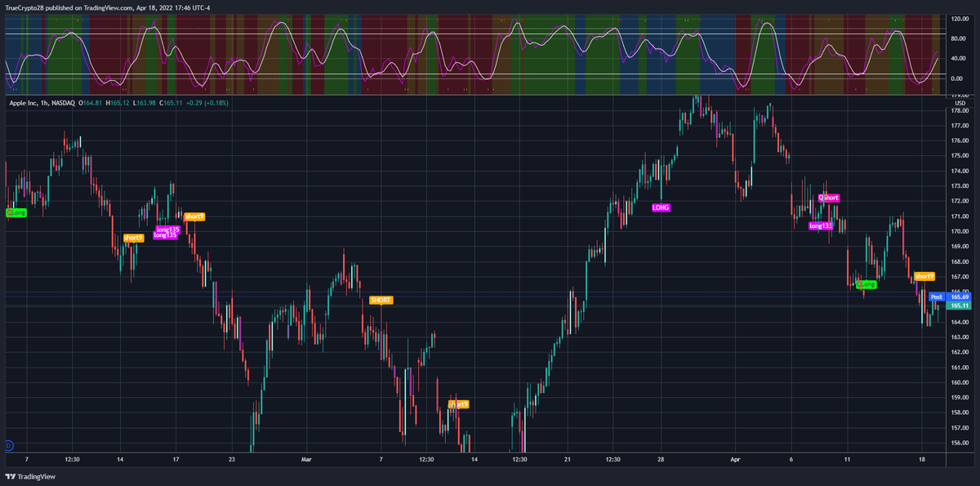Screen dimensions: 980x486
Task: Click the short9 orange label near February 14
Action: tap(132, 239)
